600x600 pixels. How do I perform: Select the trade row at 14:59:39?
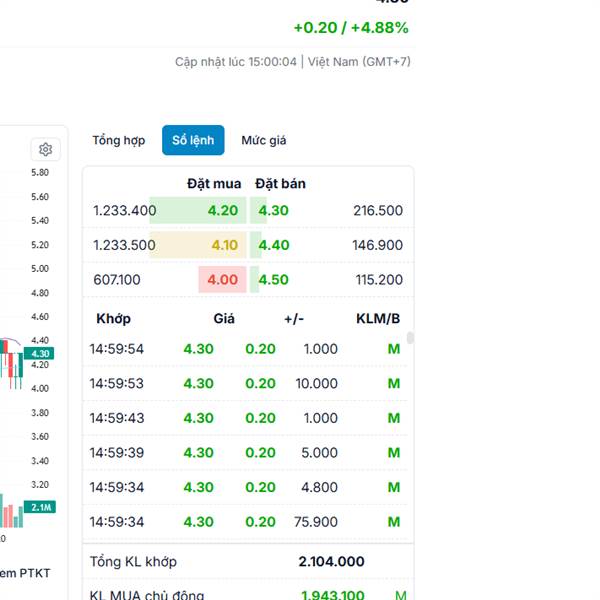[245, 453]
